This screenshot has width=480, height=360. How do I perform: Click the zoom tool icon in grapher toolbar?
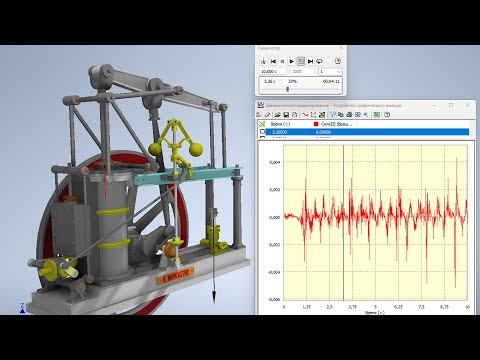click(x=366, y=115)
